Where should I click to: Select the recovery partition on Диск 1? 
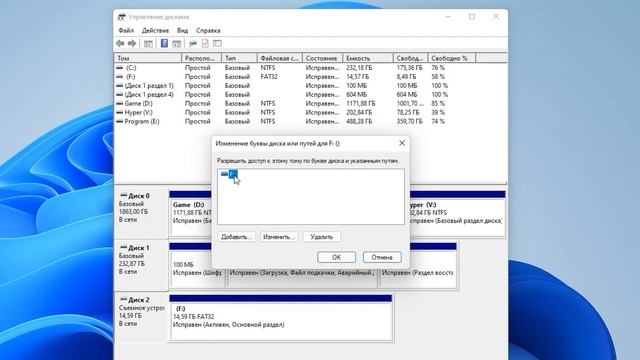point(418,265)
